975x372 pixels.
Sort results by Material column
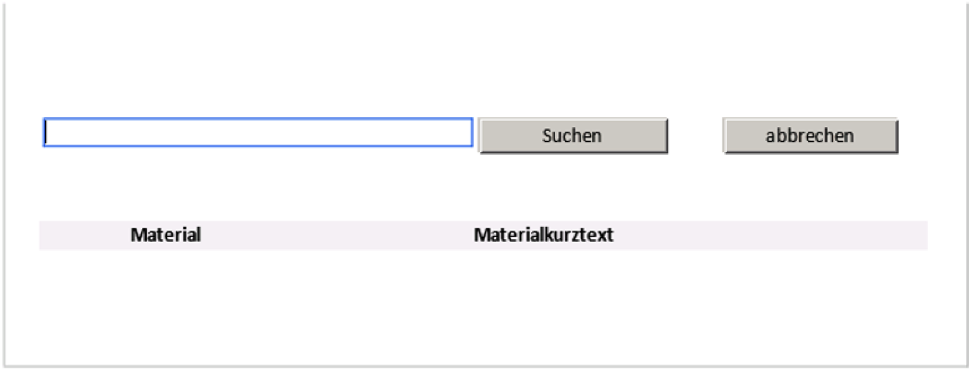coord(165,235)
